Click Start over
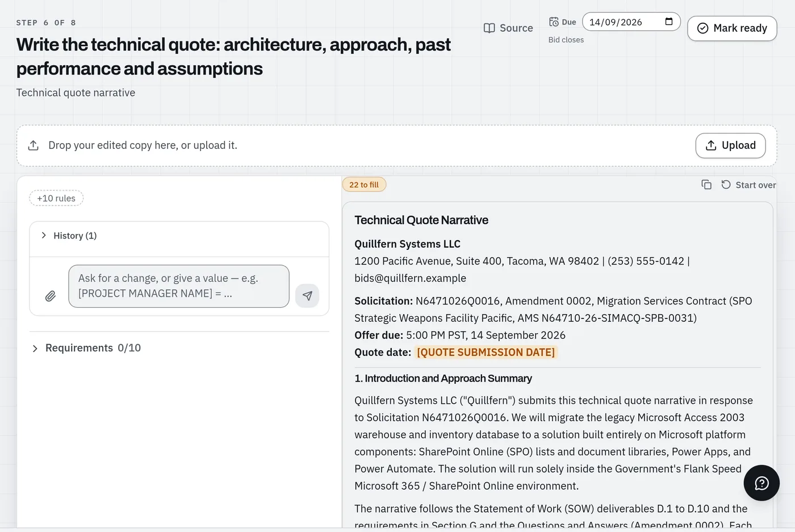 pyautogui.click(x=748, y=185)
